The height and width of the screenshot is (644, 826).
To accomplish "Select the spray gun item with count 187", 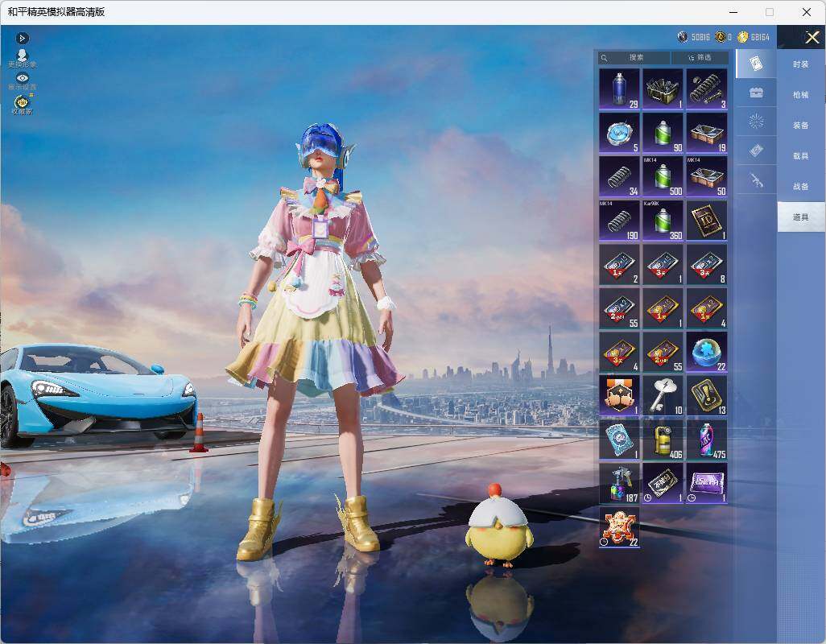I will (x=619, y=483).
